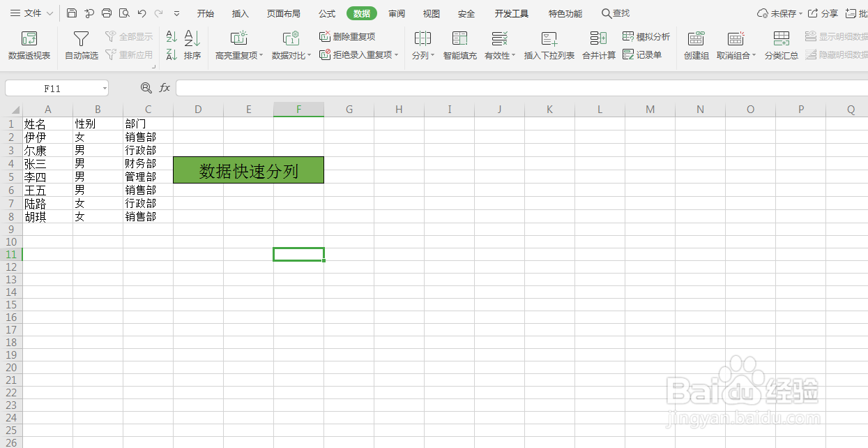Expand the 高亮重复项 dropdown arrow
Image resolution: width=868 pixels, height=448 pixels.
261,56
